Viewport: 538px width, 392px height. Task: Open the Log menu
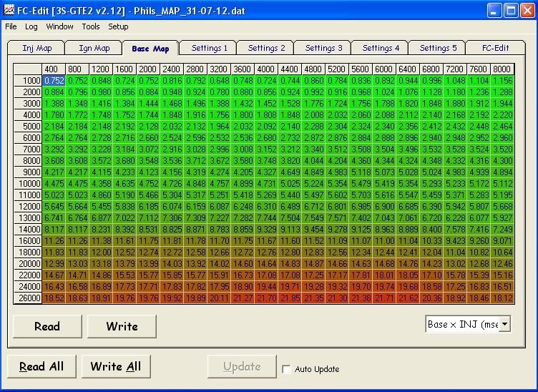click(x=31, y=26)
